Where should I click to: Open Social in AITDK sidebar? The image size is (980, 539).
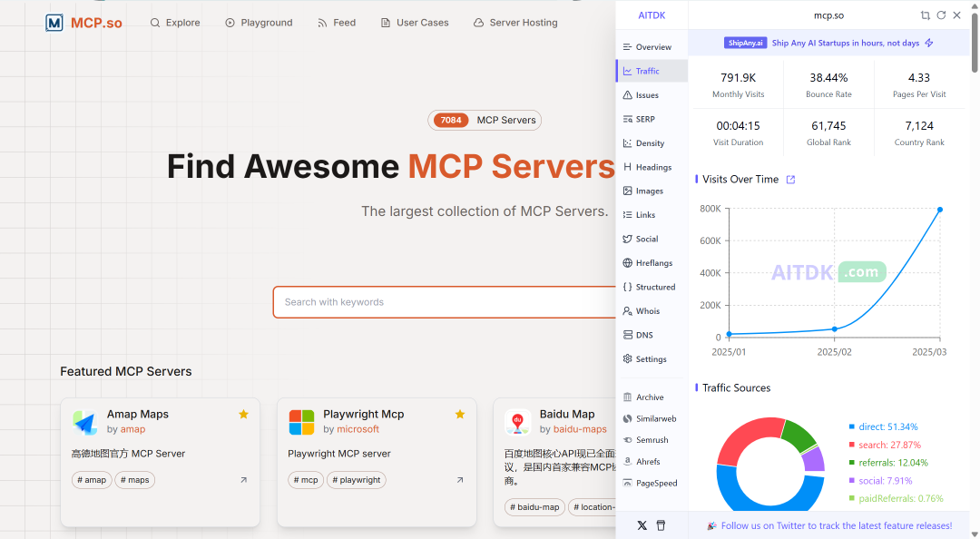pyautogui.click(x=652, y=239)
